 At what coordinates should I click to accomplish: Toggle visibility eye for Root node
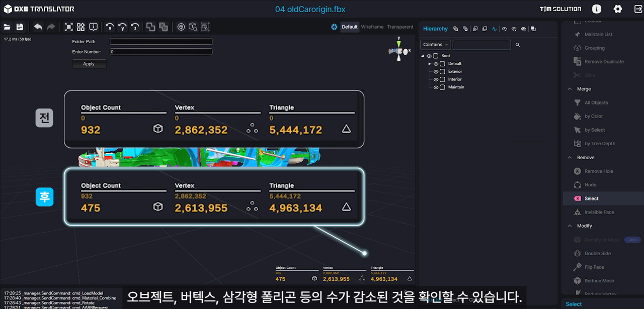click(429, 56)
